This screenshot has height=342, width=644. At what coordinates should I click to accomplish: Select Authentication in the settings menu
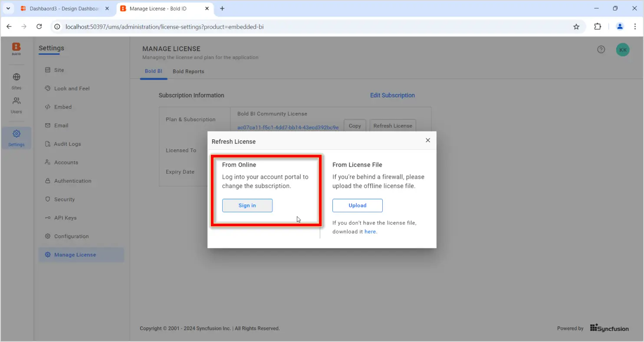tap(72, 181)
